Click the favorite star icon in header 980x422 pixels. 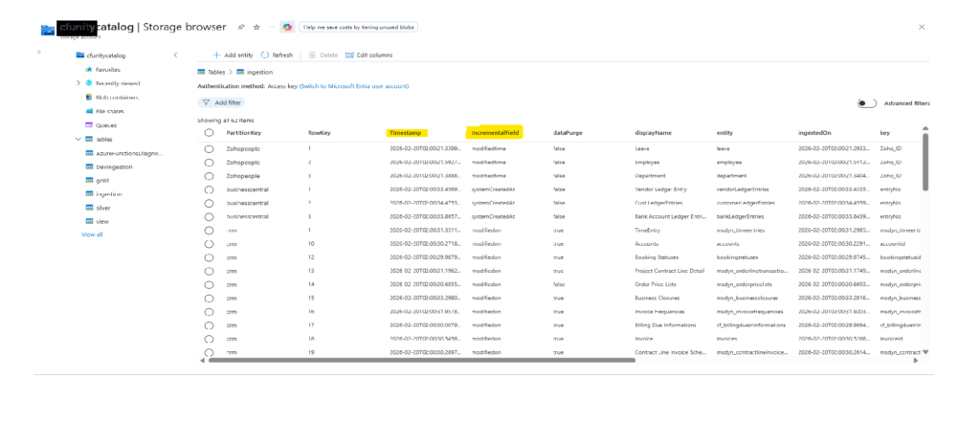(x=255, y=28)
